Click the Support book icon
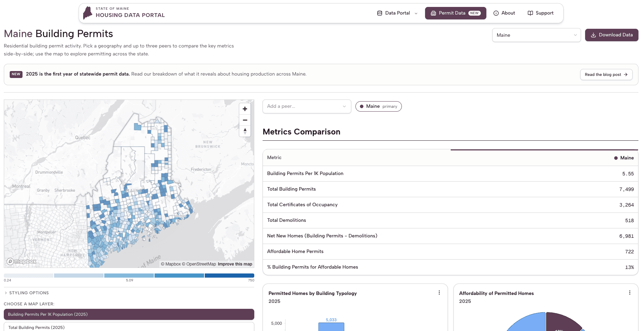Viewport: 644px width, 331px height. [530, 13]
